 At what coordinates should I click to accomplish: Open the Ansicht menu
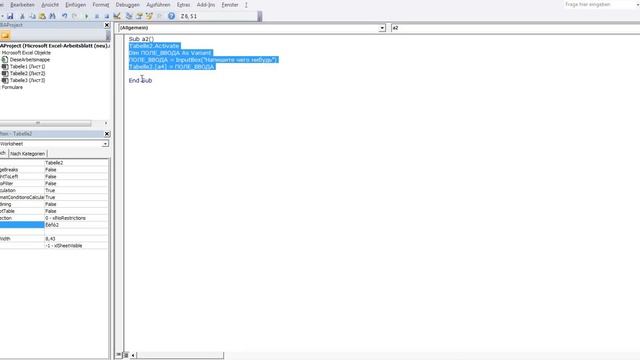point(50,5)
